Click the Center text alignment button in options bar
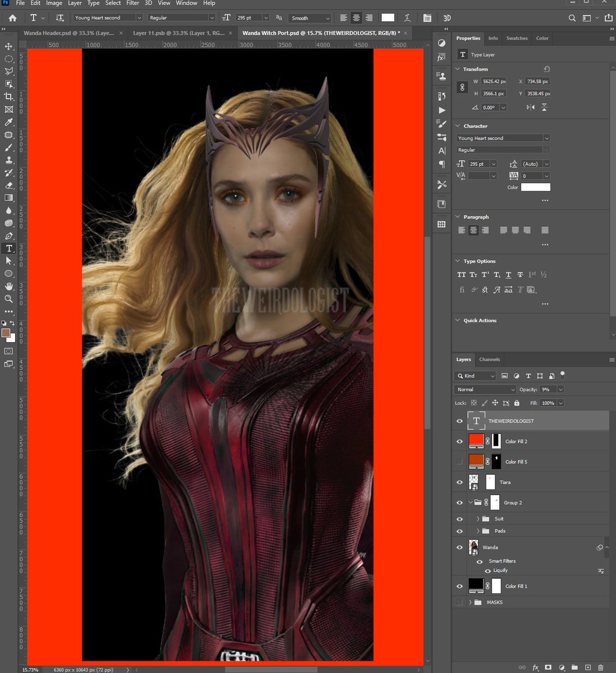This screenshot has height=673, width=616. click(356, 18)
